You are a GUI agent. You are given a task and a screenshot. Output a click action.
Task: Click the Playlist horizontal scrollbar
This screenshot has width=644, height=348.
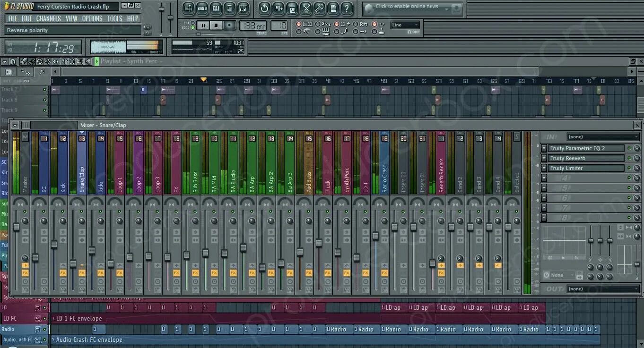[299, 71]
